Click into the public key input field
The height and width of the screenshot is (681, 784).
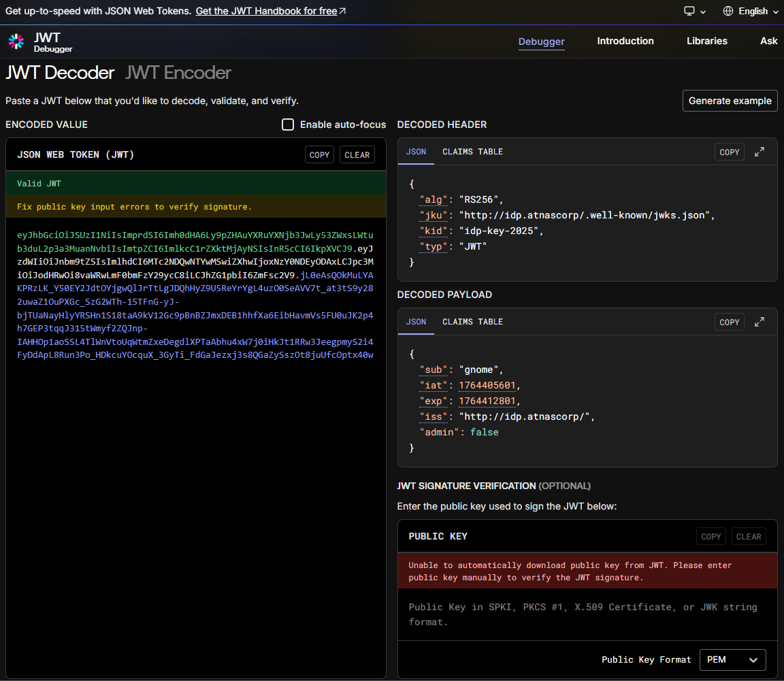pyautogui.click(x=587, y=614)
